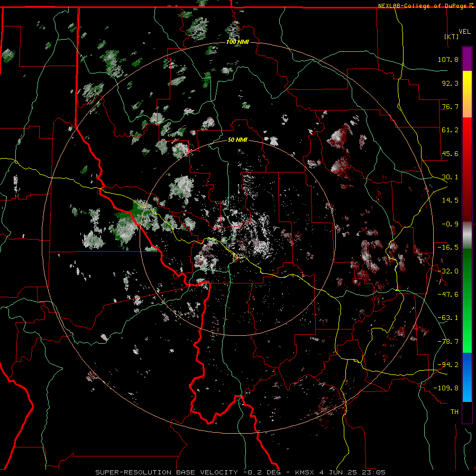Click the VEL label above color scale
The image size is (476, 476).
tap(465, 32)
